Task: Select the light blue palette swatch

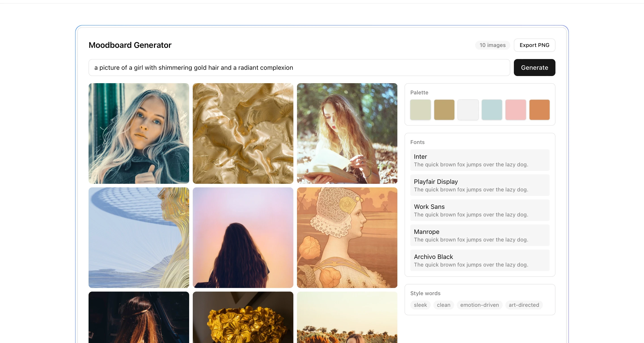Action: 491,110
